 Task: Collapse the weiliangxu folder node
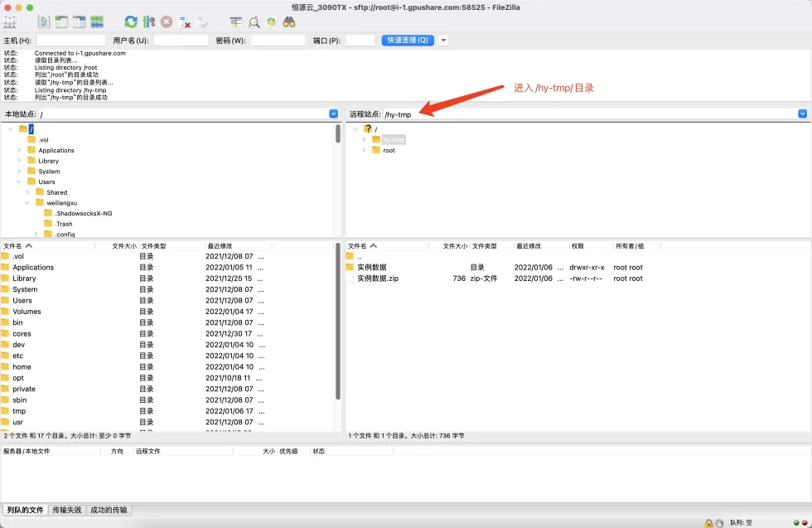(27, 202)
